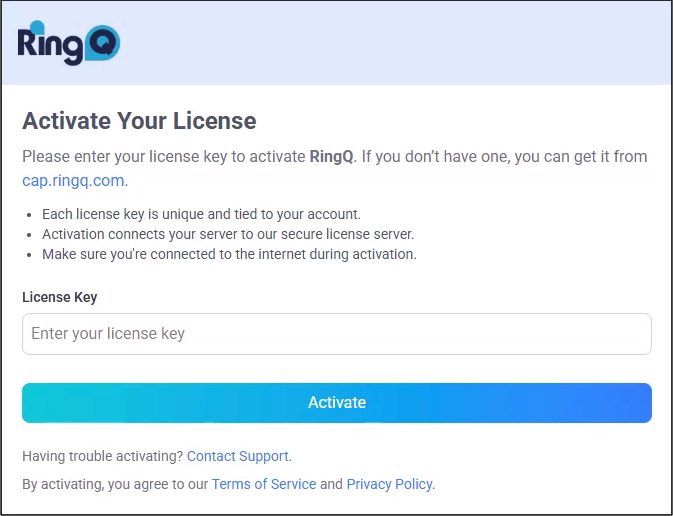The image size is (673, 516).
Task: Open the cap.ringq.com link
Action: pyautogui.click(x=73, y=180)
